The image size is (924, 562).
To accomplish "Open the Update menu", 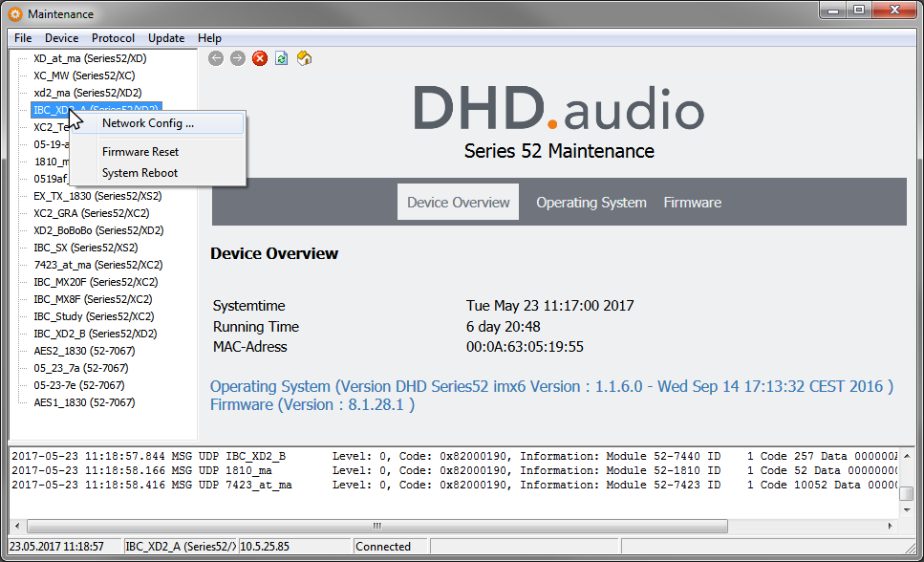I will click(166, 38).
